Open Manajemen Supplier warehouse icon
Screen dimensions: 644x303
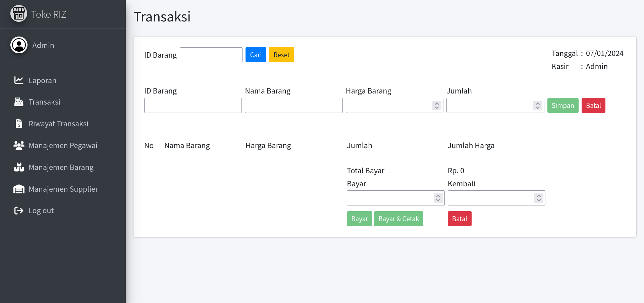point(19,189)
